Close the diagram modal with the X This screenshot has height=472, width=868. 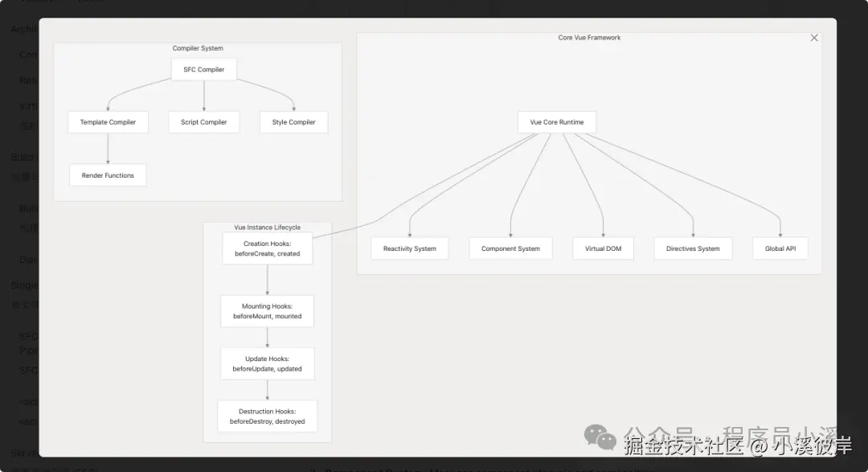pos(813,38)
